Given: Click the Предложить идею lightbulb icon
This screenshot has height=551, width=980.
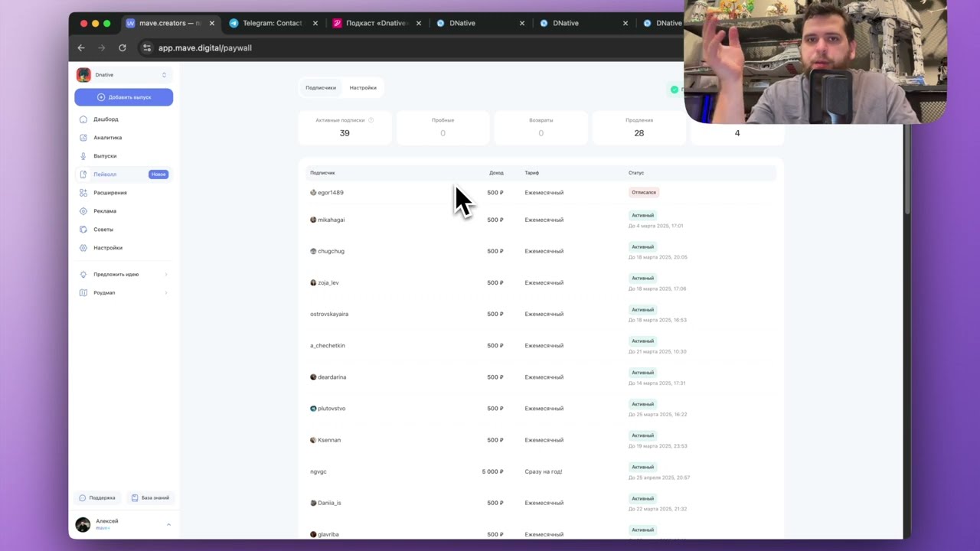Looking at the screenshot, I should pos(83,274).
